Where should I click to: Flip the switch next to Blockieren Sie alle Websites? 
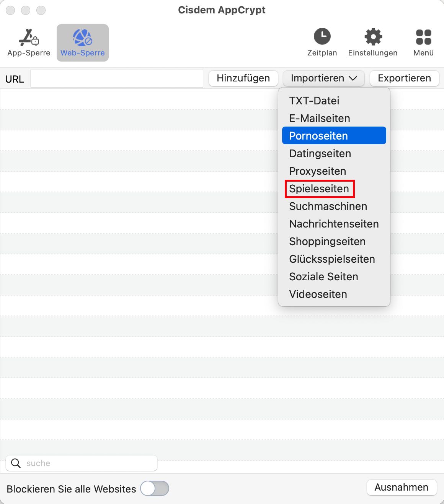tap(154, 488)
